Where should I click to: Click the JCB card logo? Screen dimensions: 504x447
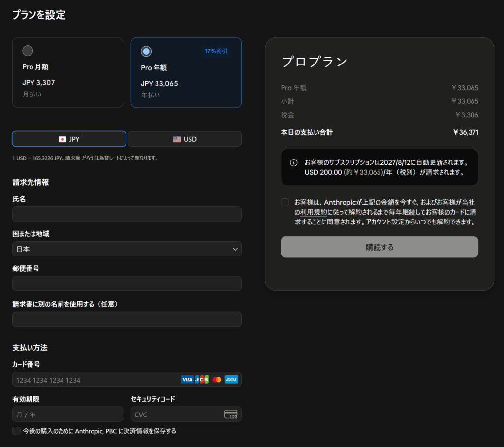[x=202, y=380]
